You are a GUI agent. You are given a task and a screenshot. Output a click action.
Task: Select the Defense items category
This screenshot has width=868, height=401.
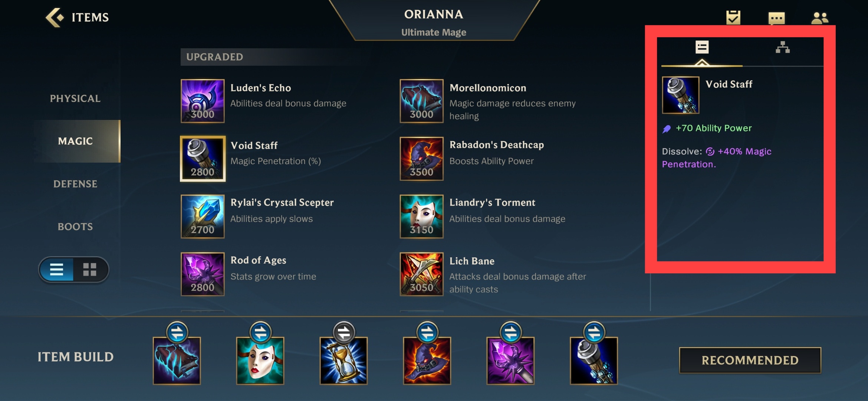[x=75, y=184]
